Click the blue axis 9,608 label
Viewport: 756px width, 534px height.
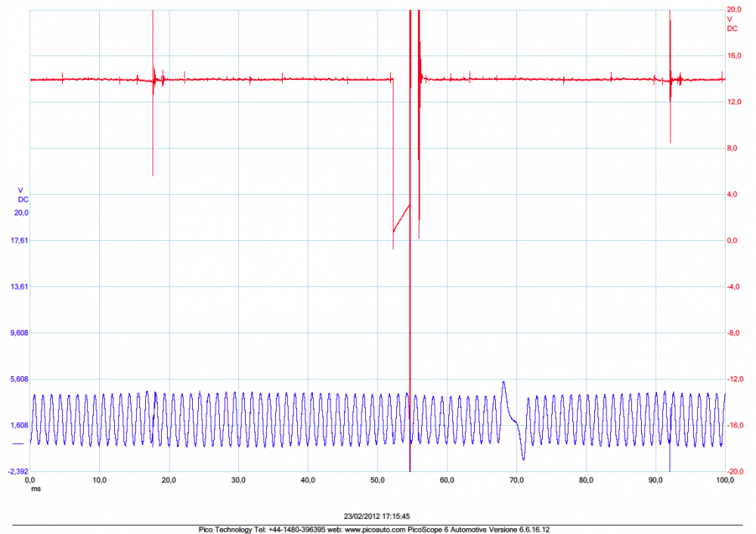tap(16, 333)
